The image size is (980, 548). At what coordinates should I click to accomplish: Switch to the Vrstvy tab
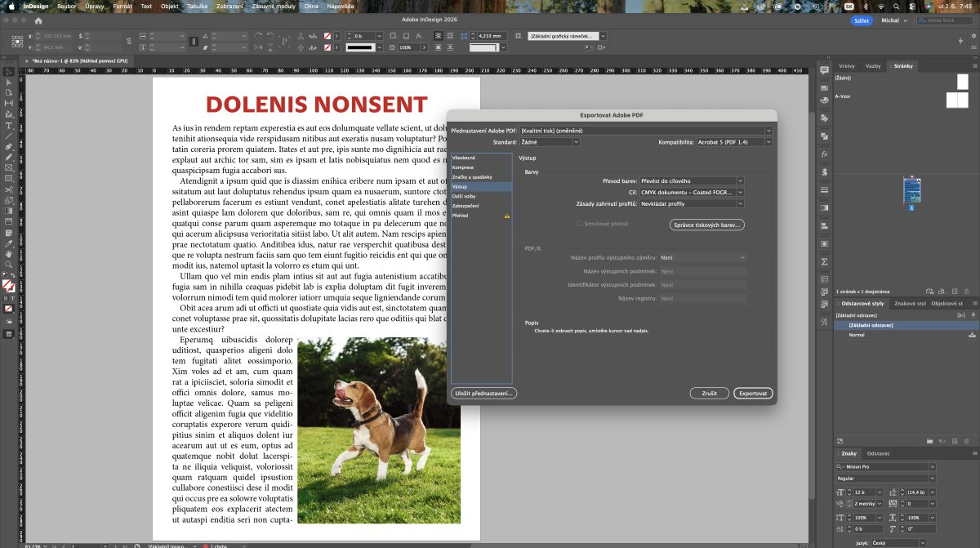[x=847, y=65]
